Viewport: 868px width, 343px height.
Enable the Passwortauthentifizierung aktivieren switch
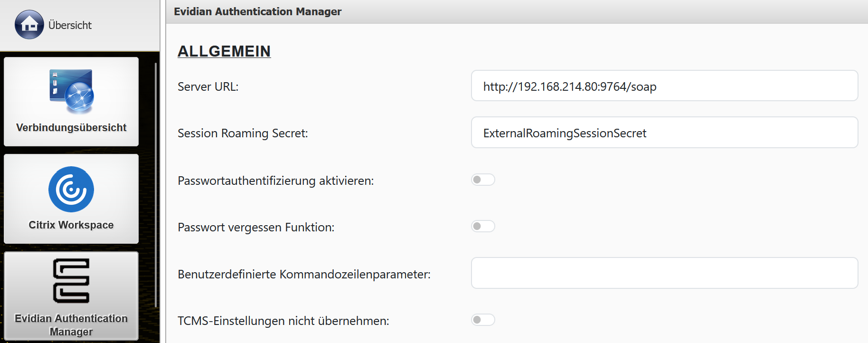(x=483, y=180)
